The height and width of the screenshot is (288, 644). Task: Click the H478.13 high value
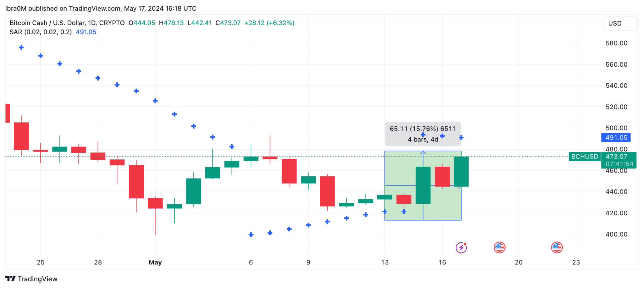(171, 23)
